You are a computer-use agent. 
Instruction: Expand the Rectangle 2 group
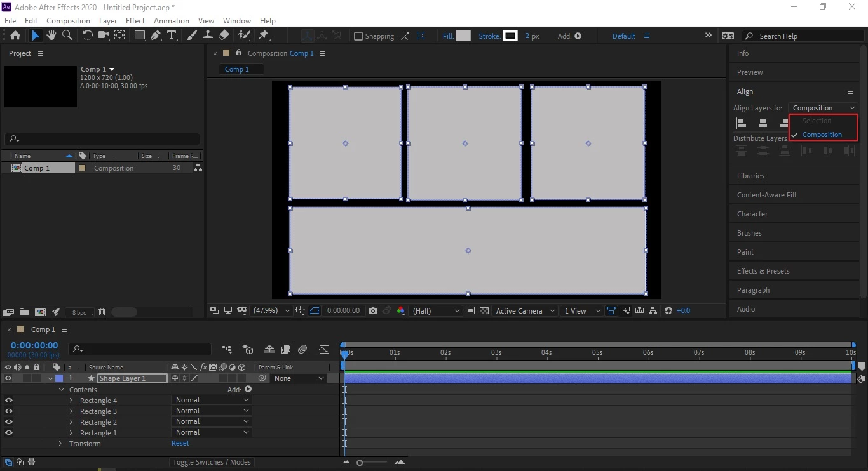[71, 422]
